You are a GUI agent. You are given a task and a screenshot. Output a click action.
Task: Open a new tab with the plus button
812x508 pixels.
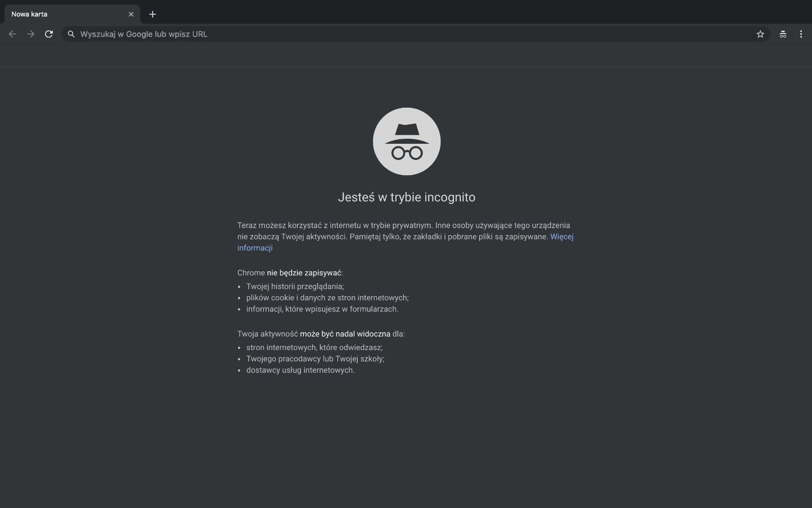pyautogui.click(x=152, y=14)
